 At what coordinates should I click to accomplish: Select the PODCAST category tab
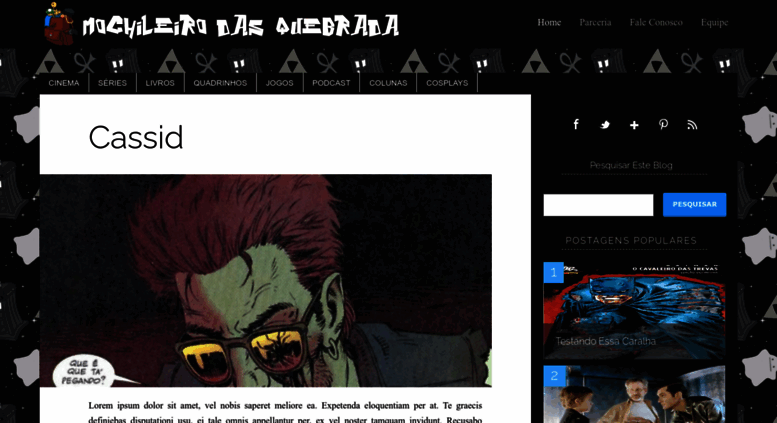(x=331, y=83)
